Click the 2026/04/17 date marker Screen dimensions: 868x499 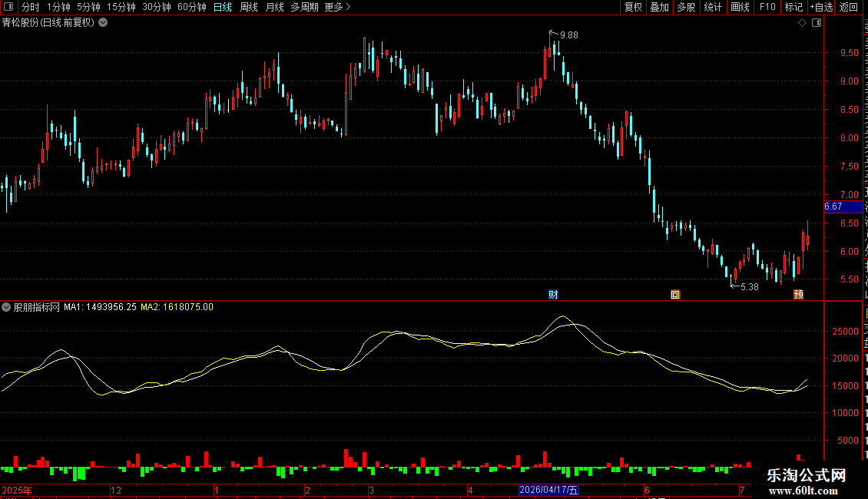[548, 490]
